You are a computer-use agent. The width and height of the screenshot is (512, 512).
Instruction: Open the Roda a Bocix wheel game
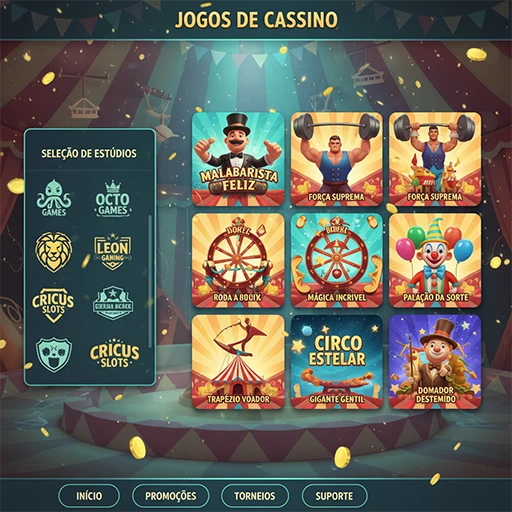point(238,261)
